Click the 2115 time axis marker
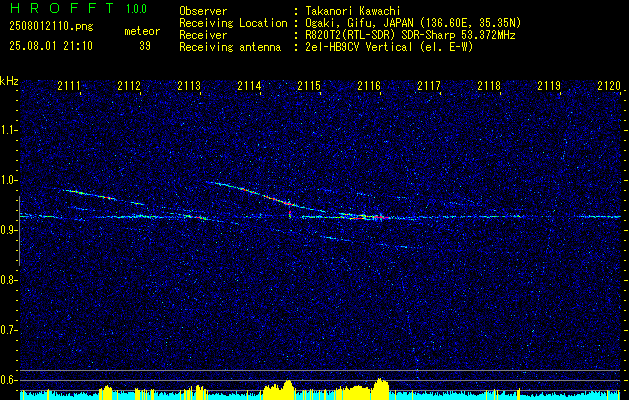Viewport: 629px width, 400px height. (x=309, y=86)
